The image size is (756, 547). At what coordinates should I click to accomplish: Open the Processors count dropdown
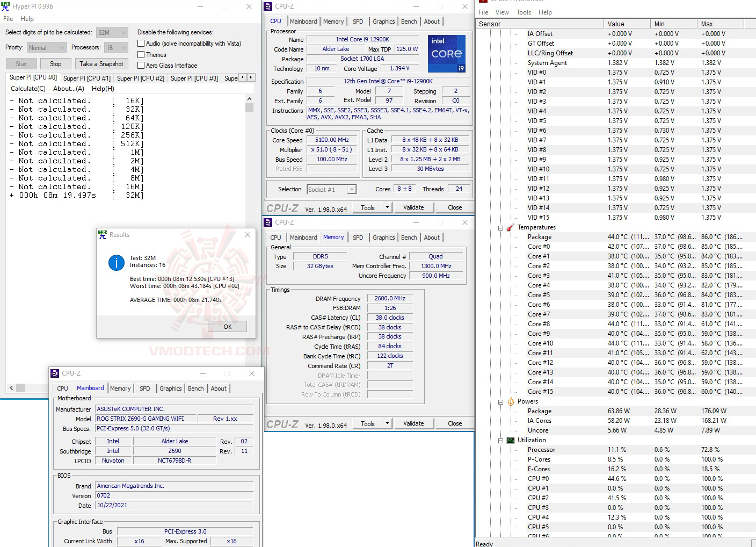[116, 48]
